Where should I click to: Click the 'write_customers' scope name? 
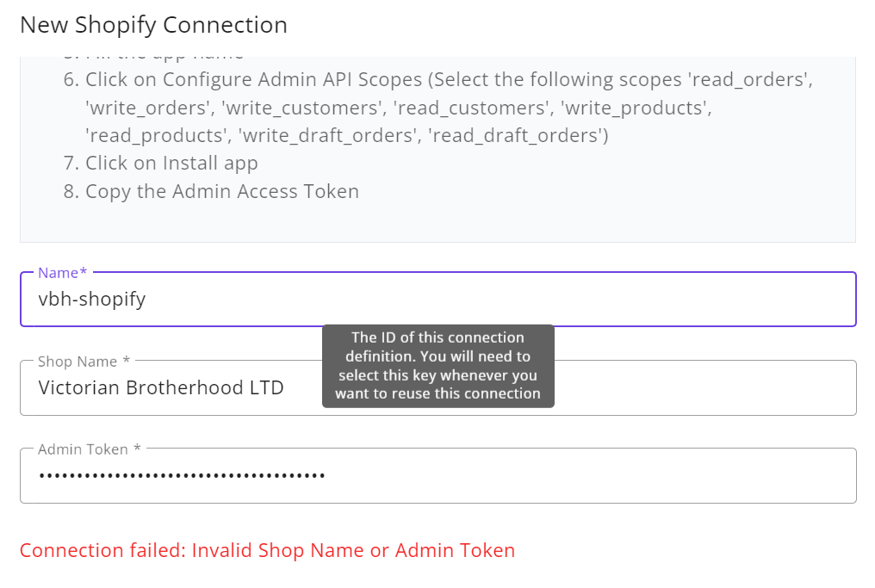[x=305, y=108]
